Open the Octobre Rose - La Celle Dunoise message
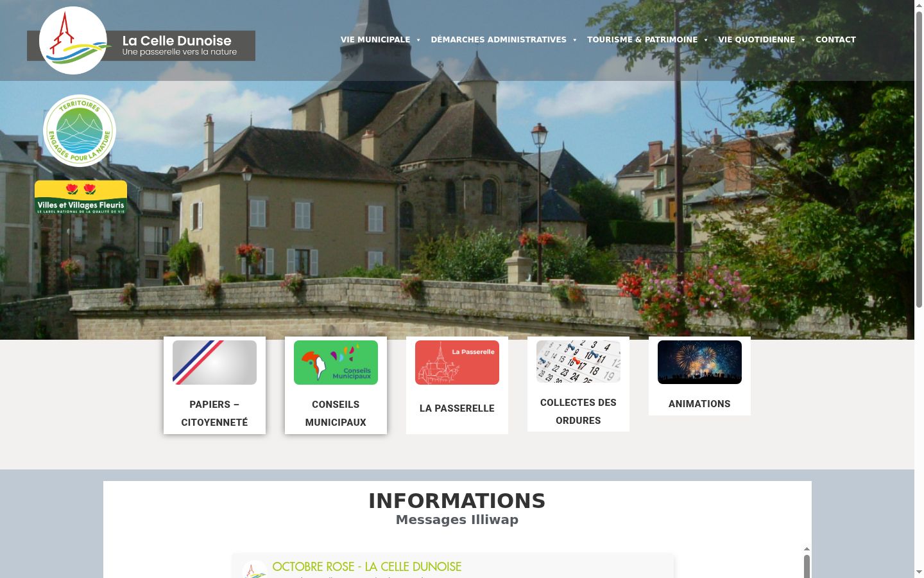The image size is (924, 578). tap(366, 566)
